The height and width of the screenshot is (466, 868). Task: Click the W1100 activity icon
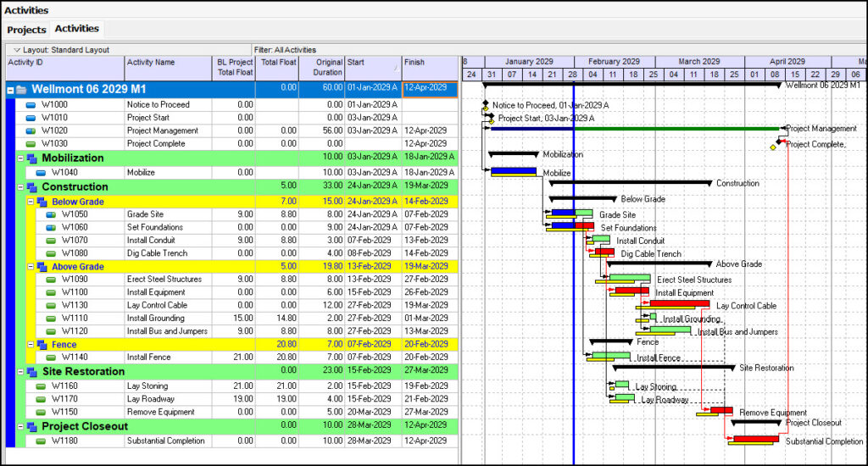(51, 293)
